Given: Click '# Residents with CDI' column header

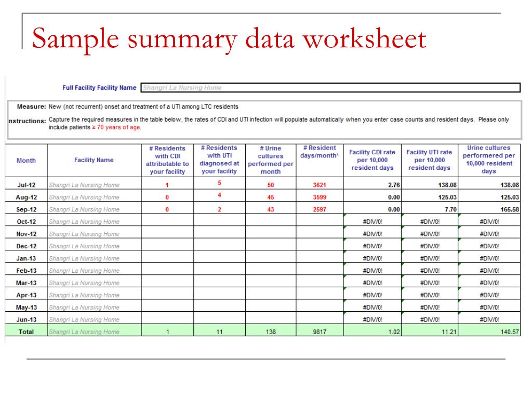Looking at the screenshot, I should [167, 160].
